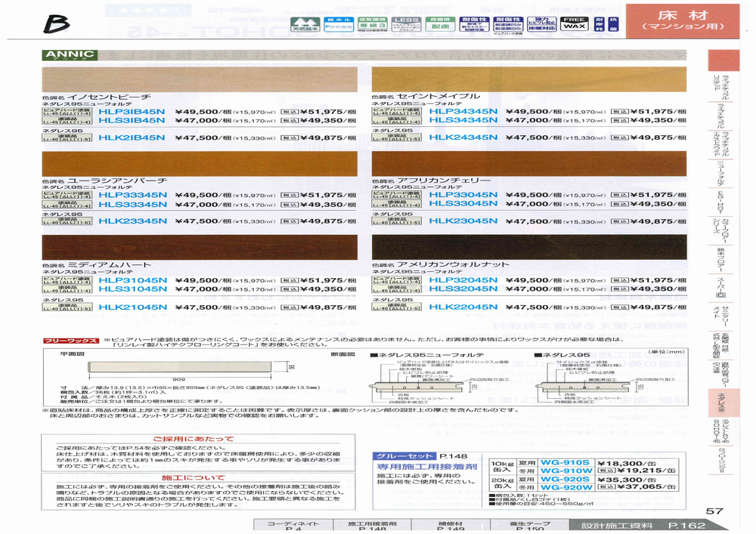Select the セイントメイプル wood swatch
The image size is (756, 534).
529,79
